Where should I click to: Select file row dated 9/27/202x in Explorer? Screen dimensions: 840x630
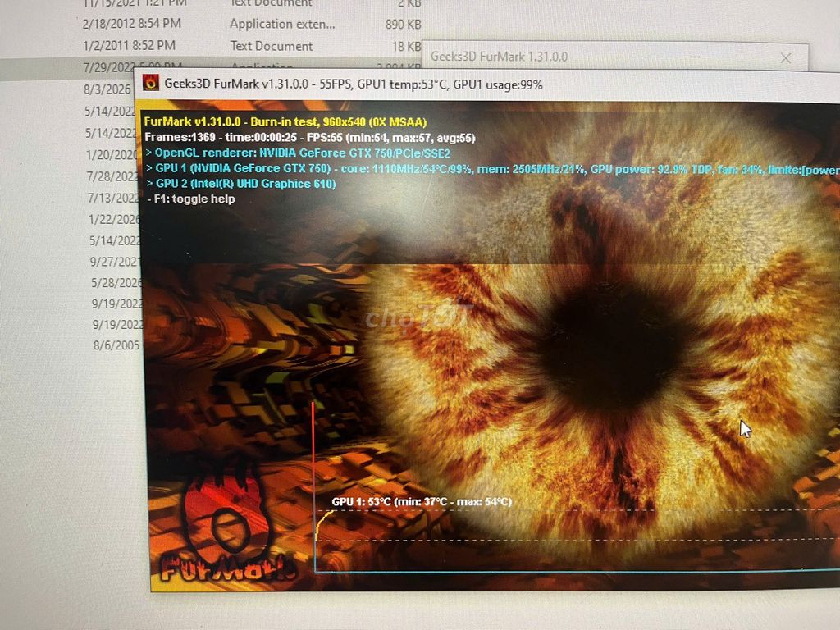click(115, 262)
